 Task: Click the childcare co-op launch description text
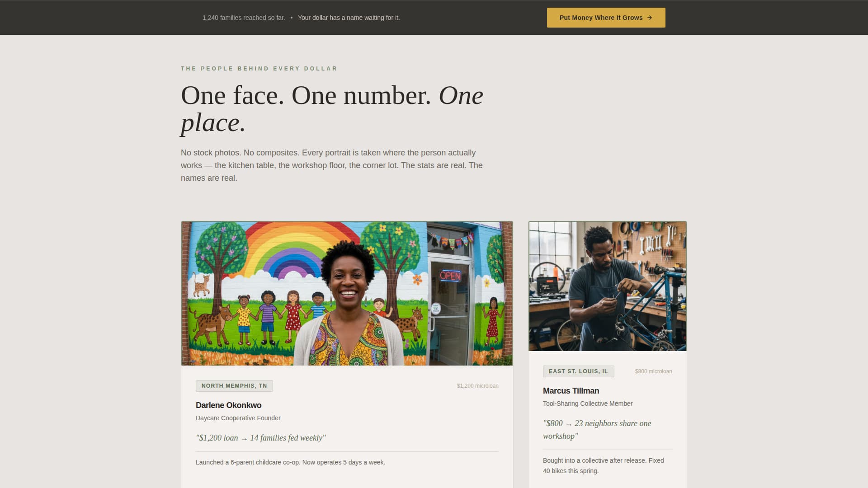point(290,462)
